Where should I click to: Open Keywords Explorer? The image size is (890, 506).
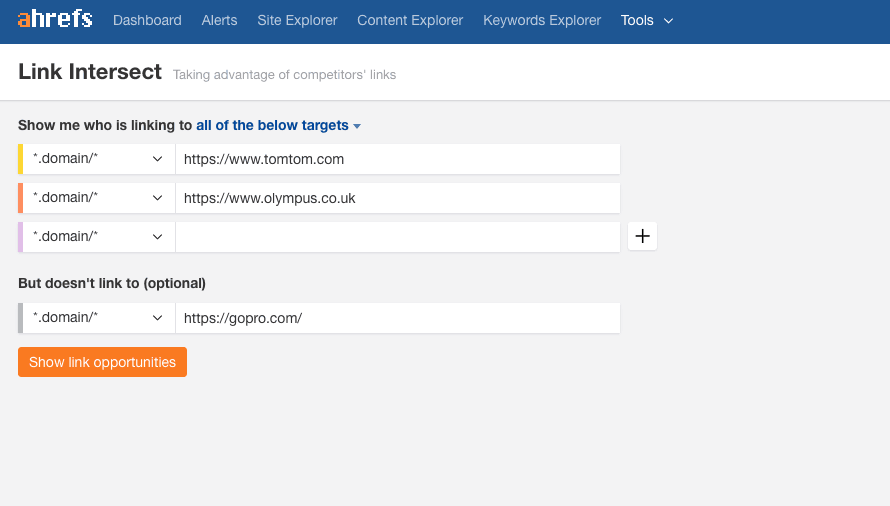click(541, 20)
